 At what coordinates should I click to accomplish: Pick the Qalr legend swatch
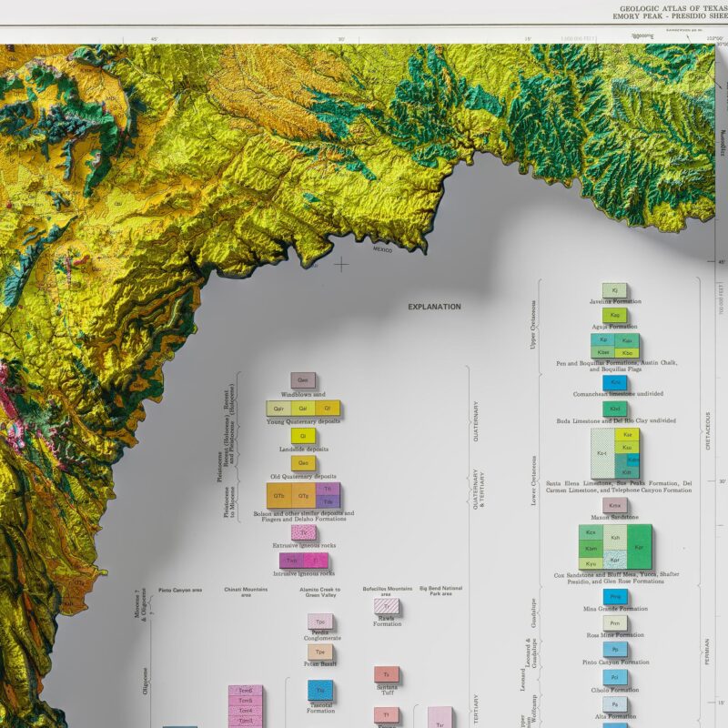(278, 409)
